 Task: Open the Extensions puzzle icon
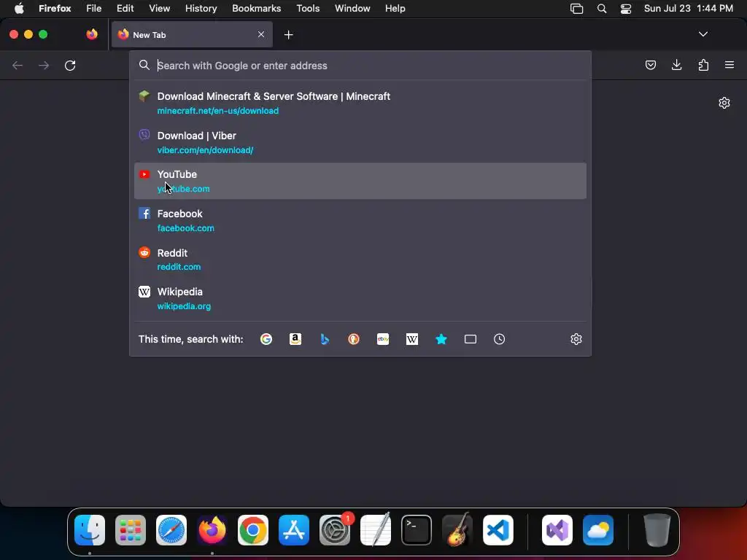703,65
